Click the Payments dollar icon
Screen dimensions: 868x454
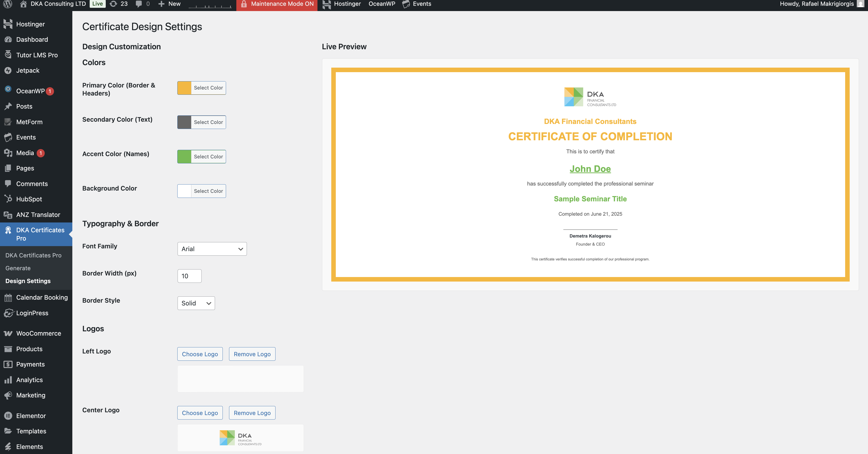[8, 364]
